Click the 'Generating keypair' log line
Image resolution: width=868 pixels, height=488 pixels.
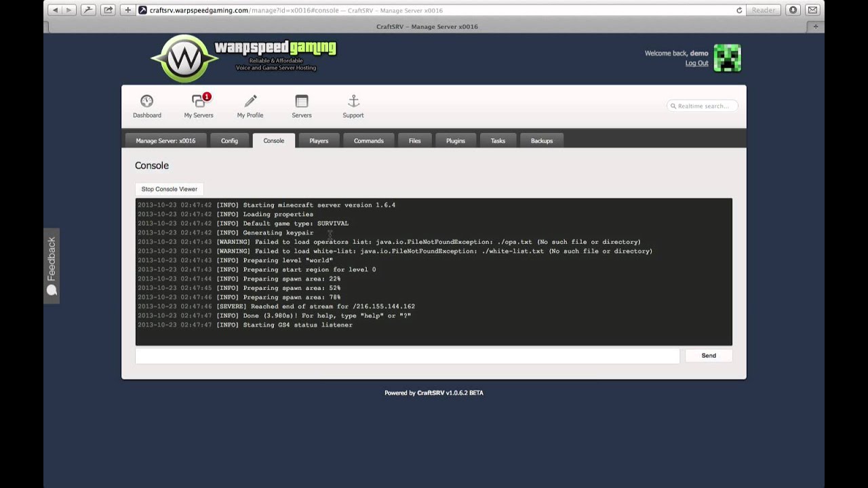(x=225, y=232)
